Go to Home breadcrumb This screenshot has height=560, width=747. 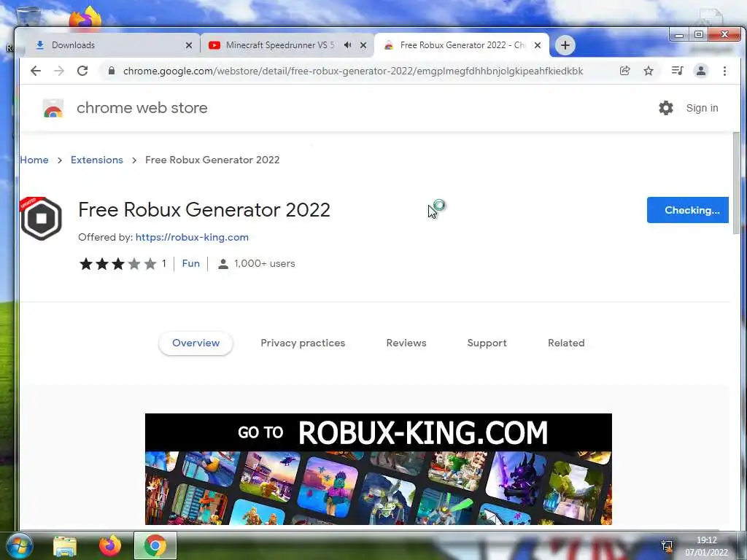click(x=34, y=160)
